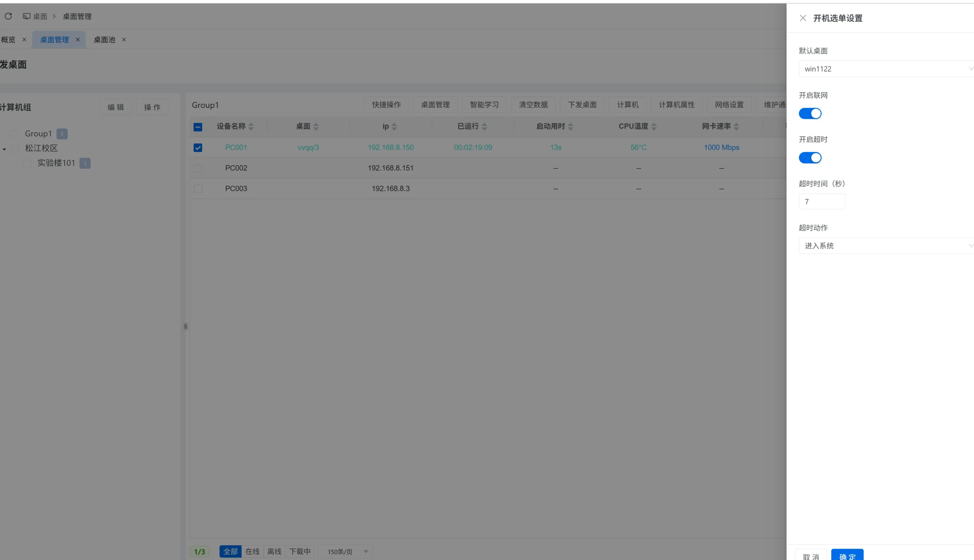The height and width of the screenshot is (560, 974).
Task: Sort by CPU温度 column sort arrows
Action: (654, 127)
